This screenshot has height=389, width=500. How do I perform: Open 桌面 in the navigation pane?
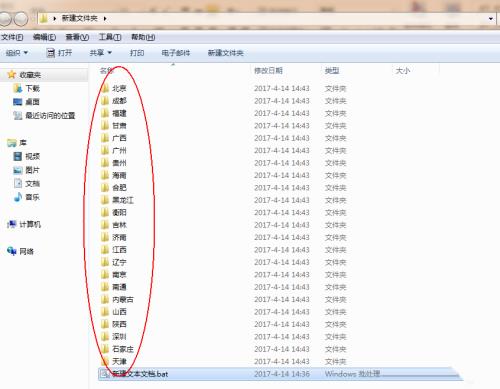point(33,102)
